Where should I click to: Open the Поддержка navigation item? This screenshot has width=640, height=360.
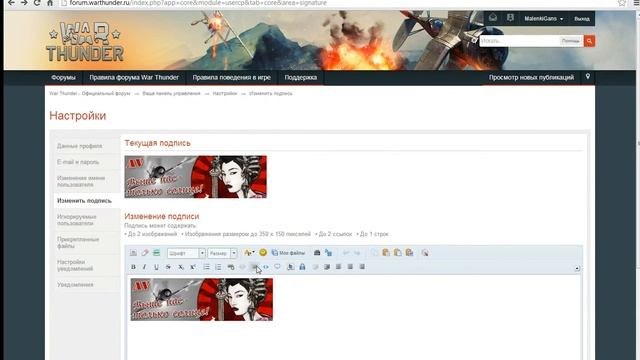[300, 78]
